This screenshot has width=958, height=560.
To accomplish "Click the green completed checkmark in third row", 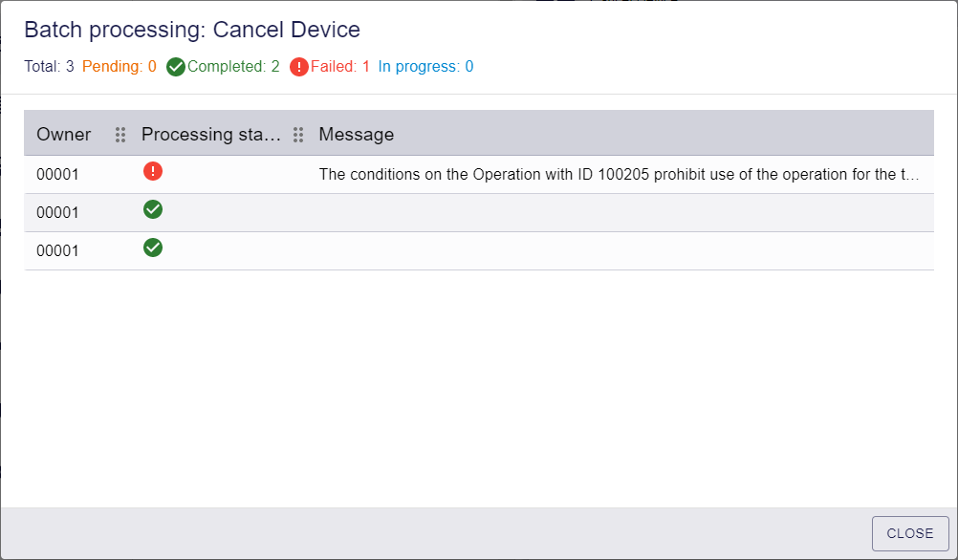I will pos(153,248).
